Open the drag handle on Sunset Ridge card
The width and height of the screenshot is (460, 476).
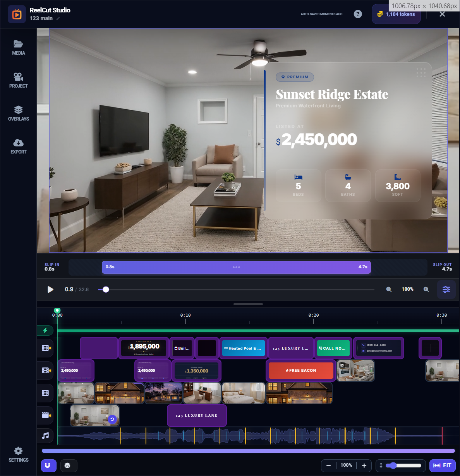tap(421, 73)
